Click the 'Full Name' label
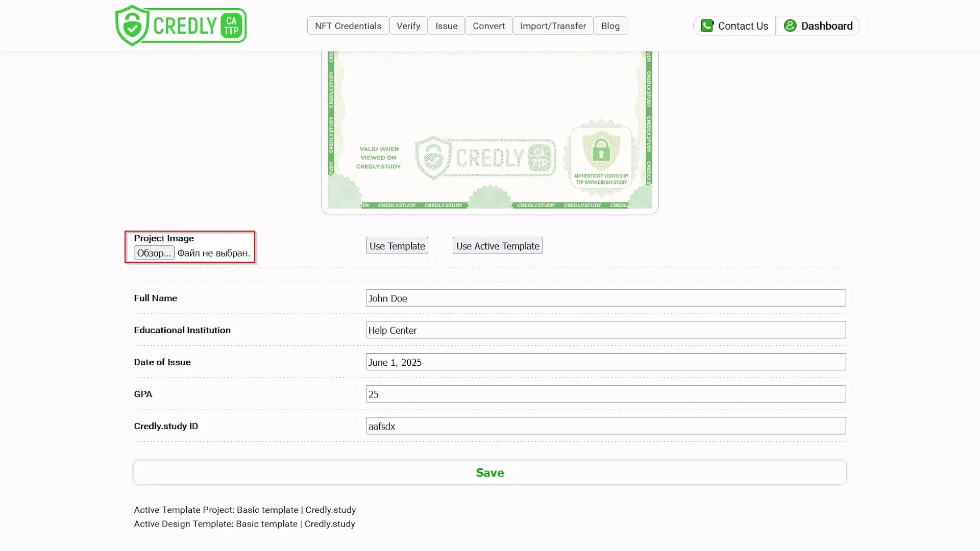 click(156, 298)
